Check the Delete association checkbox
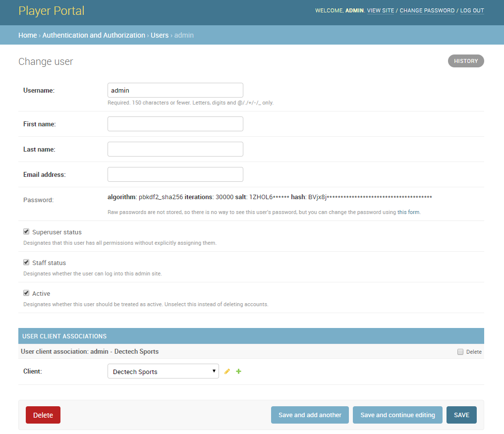The image size is (504, 434). click(x=460, y=352)
